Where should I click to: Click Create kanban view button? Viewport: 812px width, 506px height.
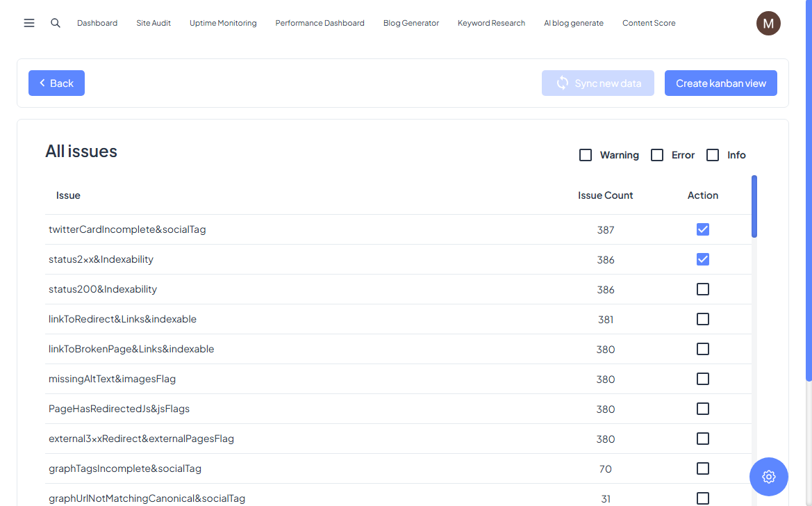tap(720, 83)
